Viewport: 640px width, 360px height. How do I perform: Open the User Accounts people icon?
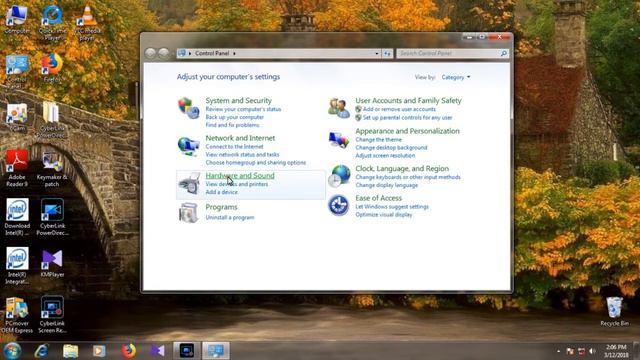[339, 108]
